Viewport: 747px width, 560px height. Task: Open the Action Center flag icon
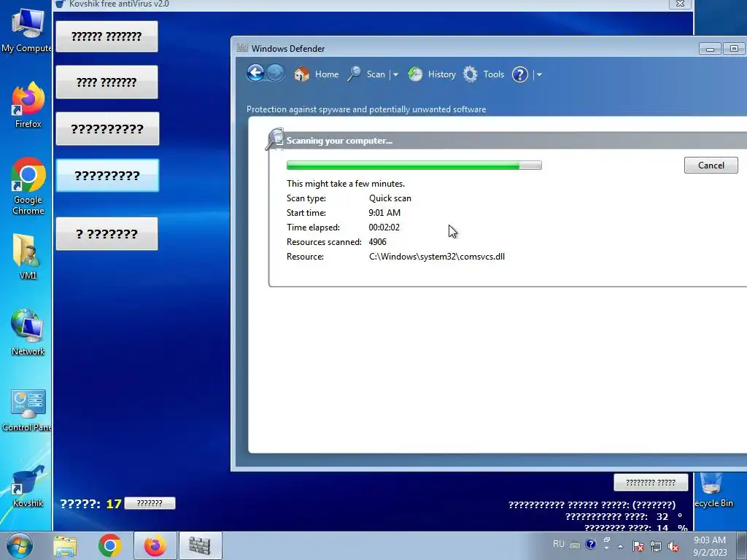point(638,546)
